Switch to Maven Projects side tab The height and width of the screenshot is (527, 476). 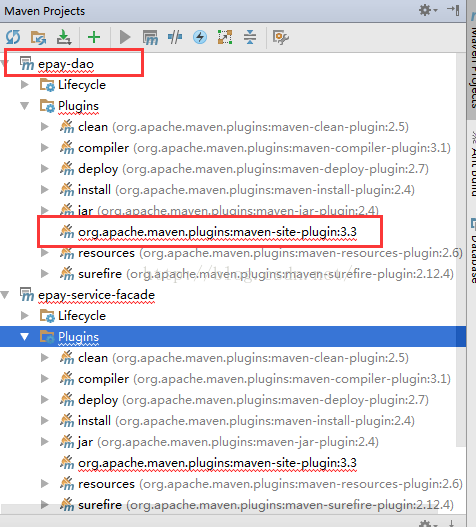(x=472, y=60)
